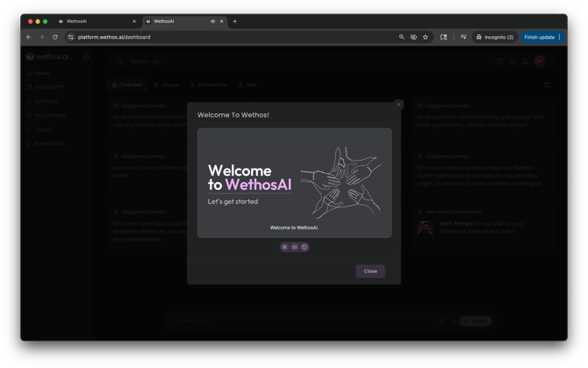588x368 pixels.
Task: Replay the welcome video from start
Action: click(305, 247)
